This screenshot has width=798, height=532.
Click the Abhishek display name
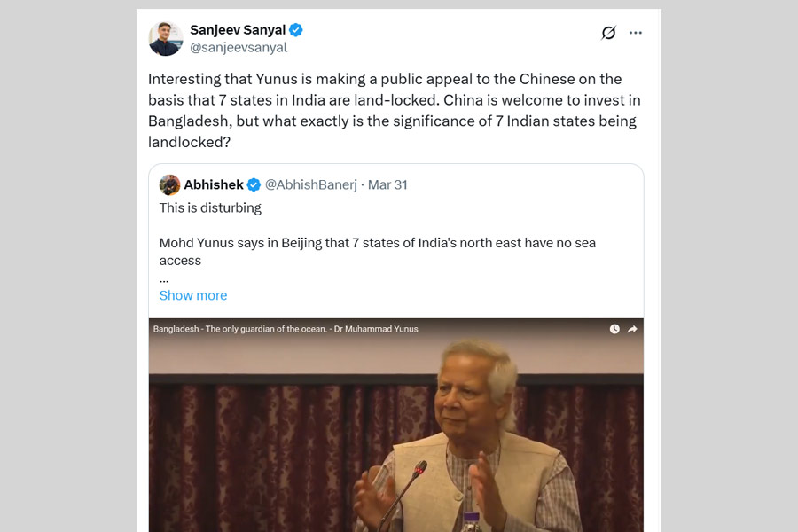pyautogui.click(x=213, y=184)
